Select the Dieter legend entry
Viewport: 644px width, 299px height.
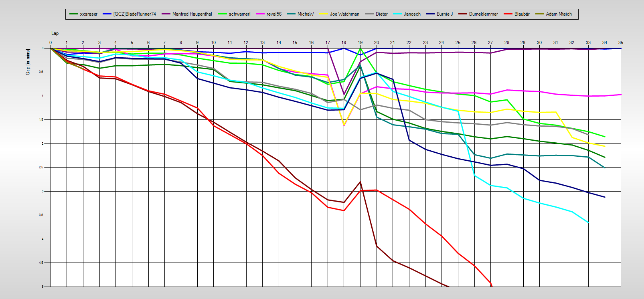coord(376,14)
